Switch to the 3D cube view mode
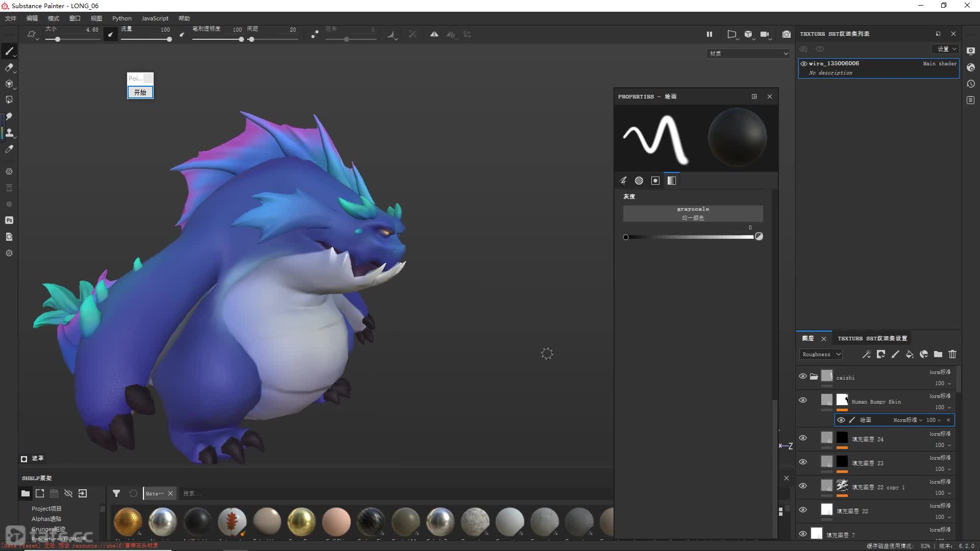 click(x=748, y=34)
